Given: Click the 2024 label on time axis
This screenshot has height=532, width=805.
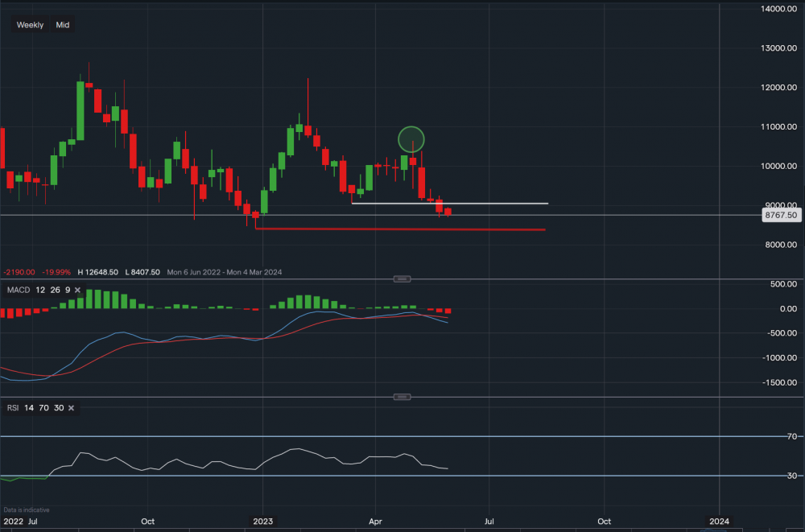Looking at the screenshot, I should click(719, 522).
